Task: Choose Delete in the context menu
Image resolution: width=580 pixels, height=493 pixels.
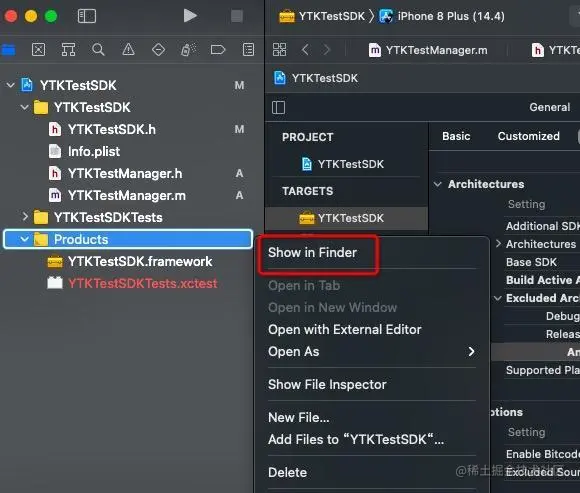Action: point(287,472)
